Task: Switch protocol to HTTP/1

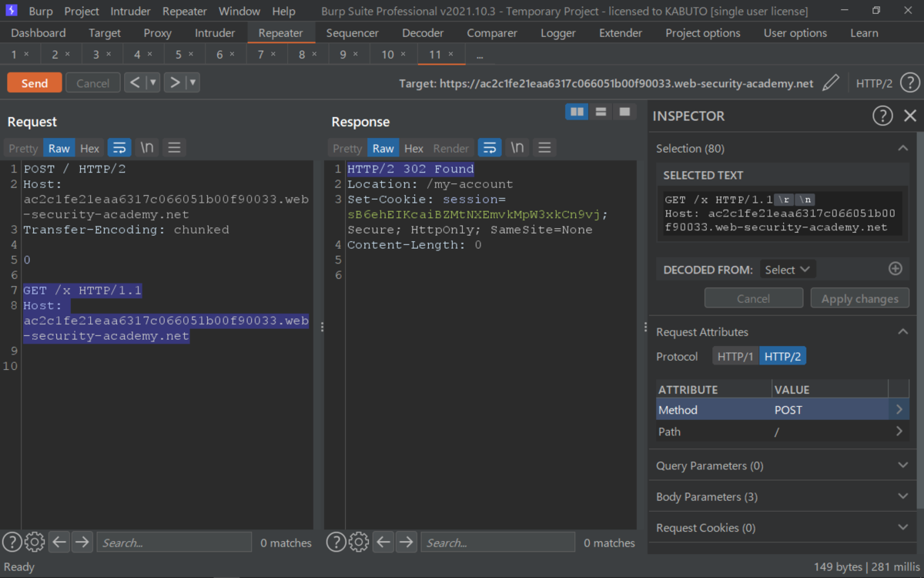Action: pyautogui.click(x=735, y=357)
